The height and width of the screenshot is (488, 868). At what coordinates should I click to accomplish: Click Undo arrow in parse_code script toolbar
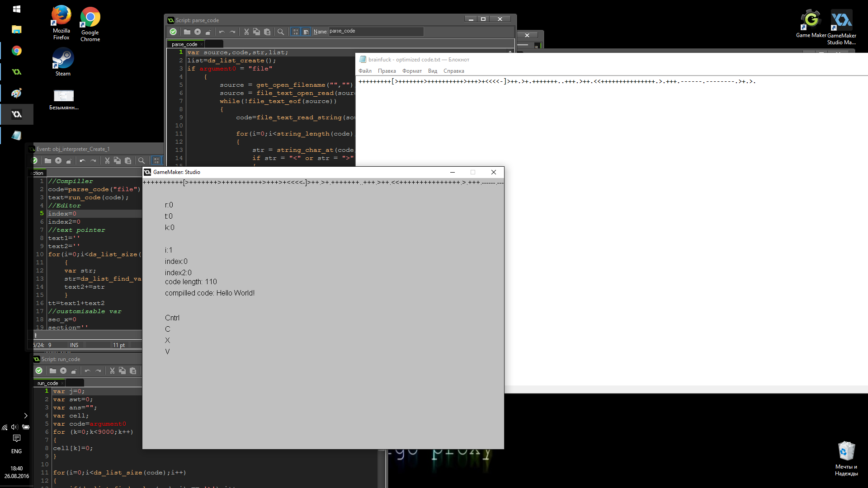(222, 32)
